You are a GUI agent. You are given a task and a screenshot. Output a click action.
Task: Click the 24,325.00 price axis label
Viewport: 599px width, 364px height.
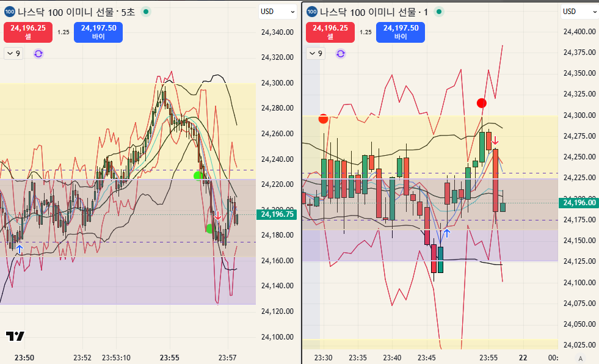(579, 94)
